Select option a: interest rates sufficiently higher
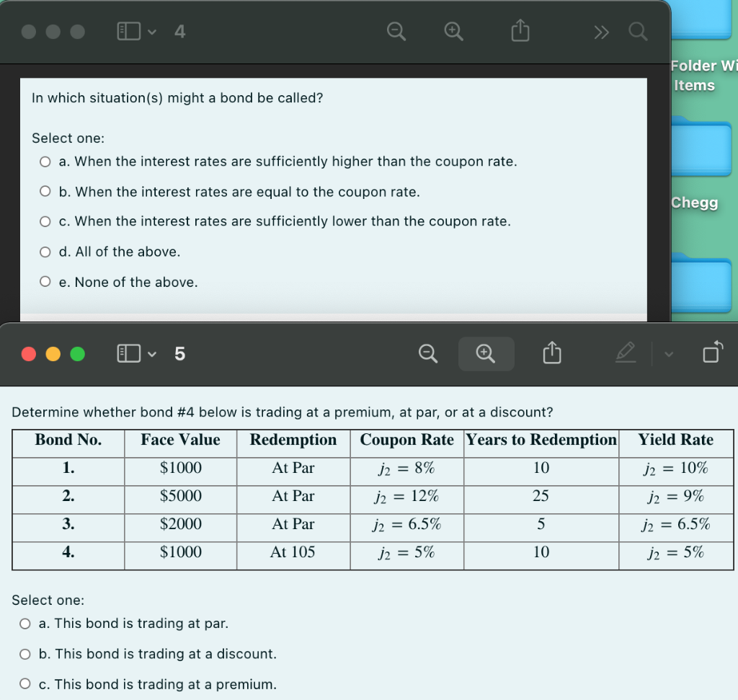Viewport: 738px width, 700px height. (x=45, y=162)
